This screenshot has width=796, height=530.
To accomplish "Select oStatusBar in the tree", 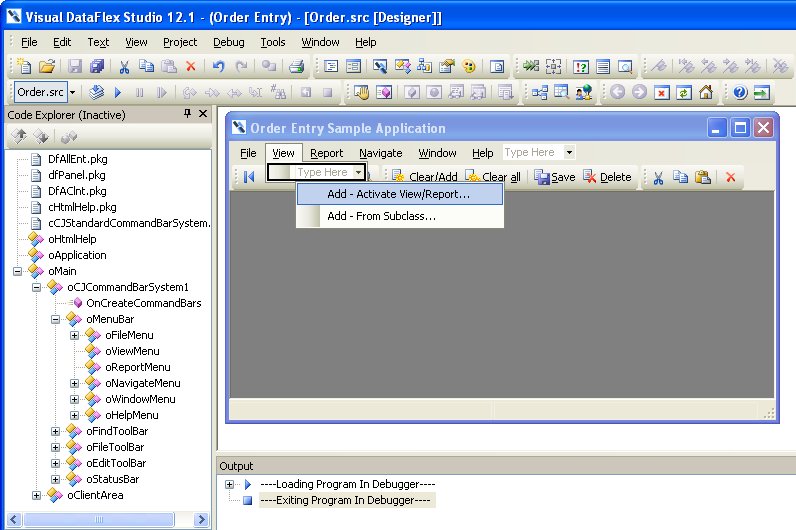I will (112, 479).
